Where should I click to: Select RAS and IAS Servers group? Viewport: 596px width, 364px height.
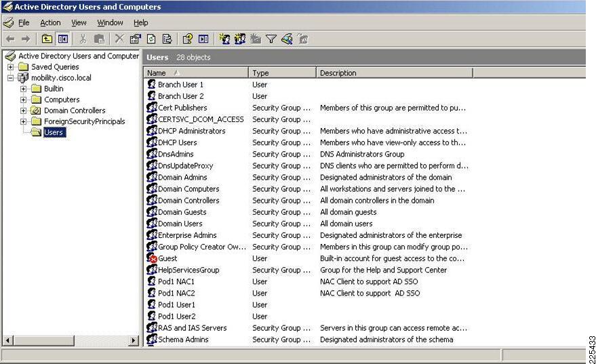point(193,328)
